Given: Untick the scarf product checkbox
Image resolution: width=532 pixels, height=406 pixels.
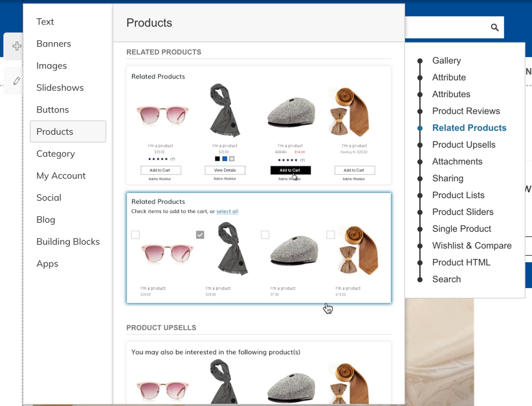Looking at the screenshot, I should pos(200,234).
